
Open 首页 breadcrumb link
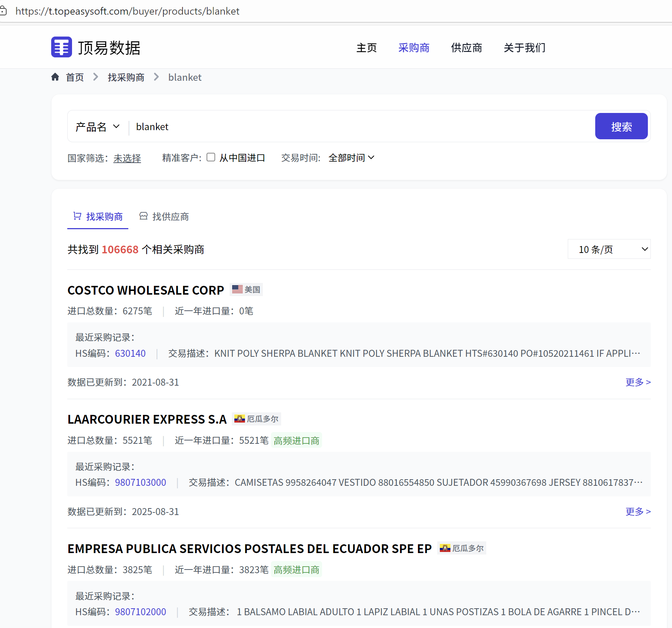(x=75, y=77)
